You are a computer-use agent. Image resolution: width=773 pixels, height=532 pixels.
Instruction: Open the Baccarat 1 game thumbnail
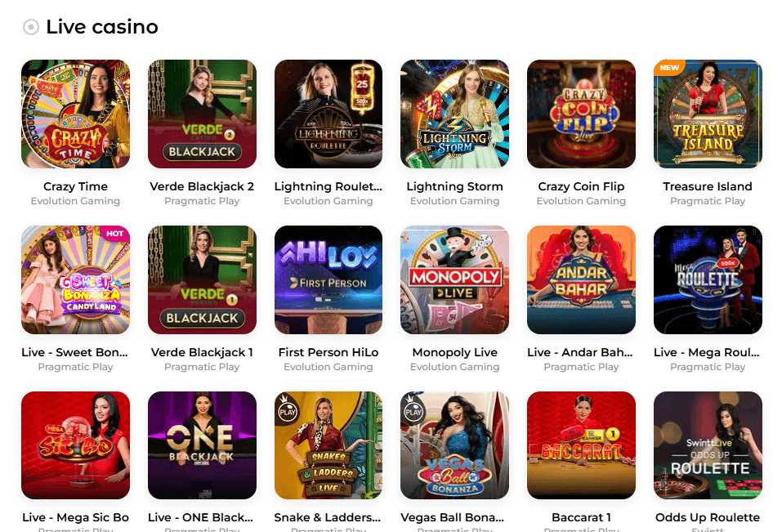pos(581,445)
